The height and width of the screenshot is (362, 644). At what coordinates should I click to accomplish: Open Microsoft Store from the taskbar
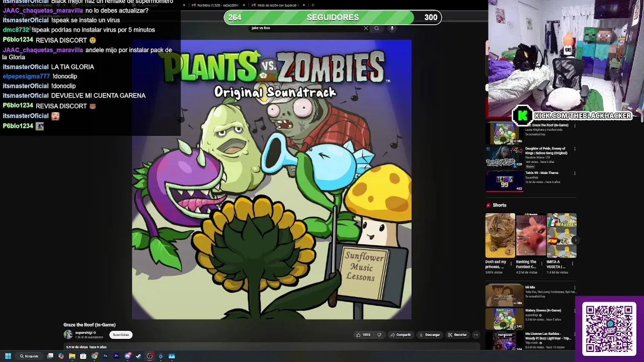(x=83, y=356)
